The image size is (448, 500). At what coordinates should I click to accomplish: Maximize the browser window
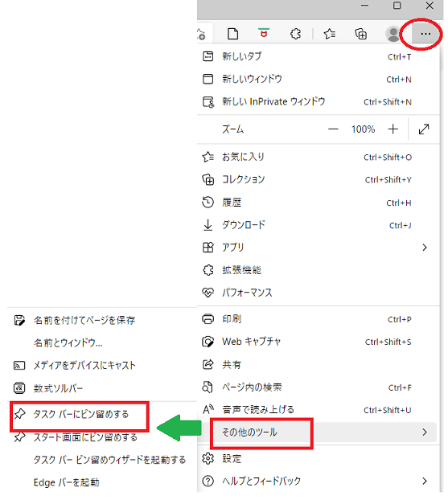coord(397,6)
